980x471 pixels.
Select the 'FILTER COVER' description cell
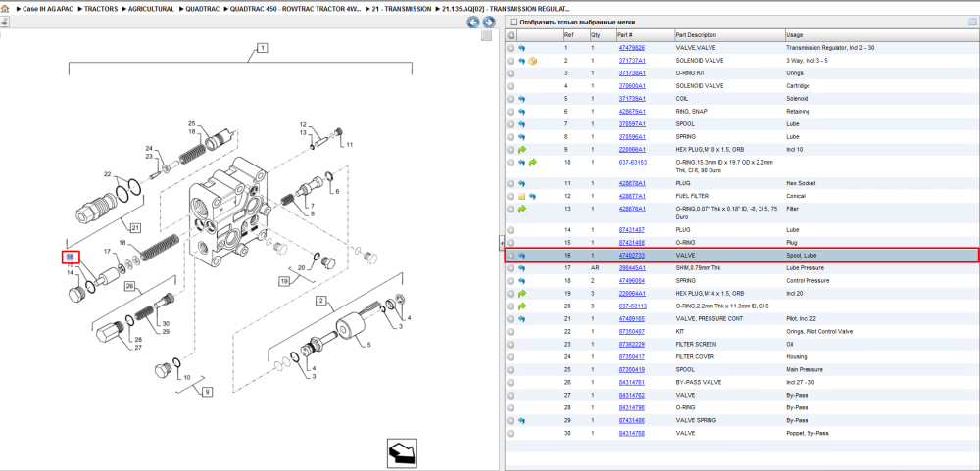[x=695, y=356]
